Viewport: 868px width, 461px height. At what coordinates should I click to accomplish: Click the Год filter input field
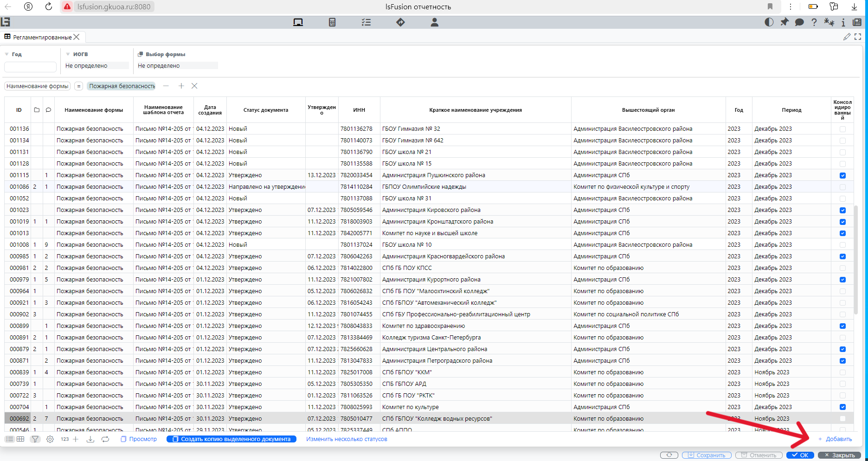click(30, 67)
